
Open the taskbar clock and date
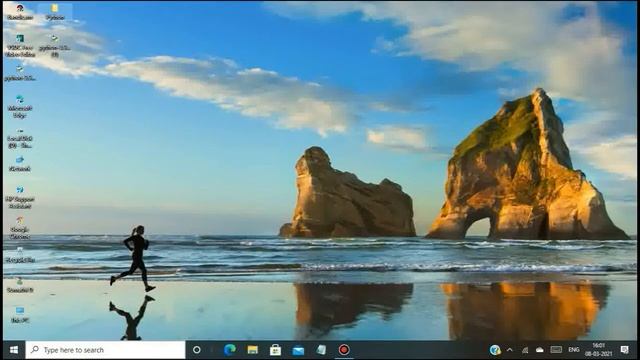click(x=598, y=350)
